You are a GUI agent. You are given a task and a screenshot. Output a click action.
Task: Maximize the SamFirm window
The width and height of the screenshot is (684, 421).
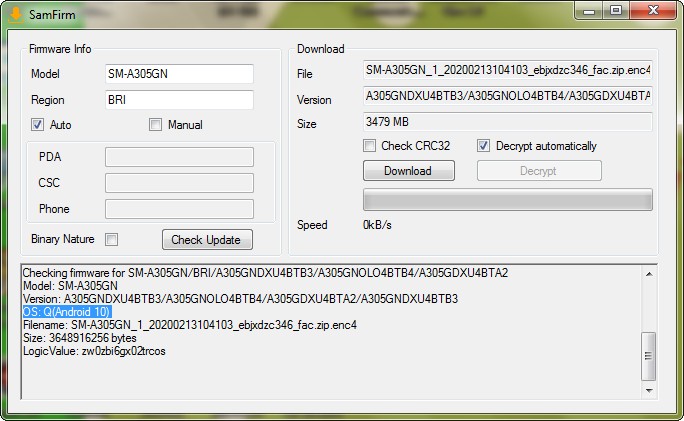click(615, 10)
